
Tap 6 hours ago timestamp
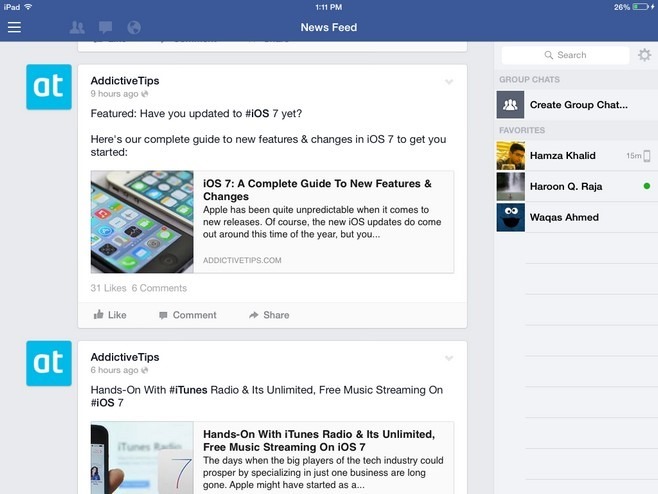[x=114, y=370]
